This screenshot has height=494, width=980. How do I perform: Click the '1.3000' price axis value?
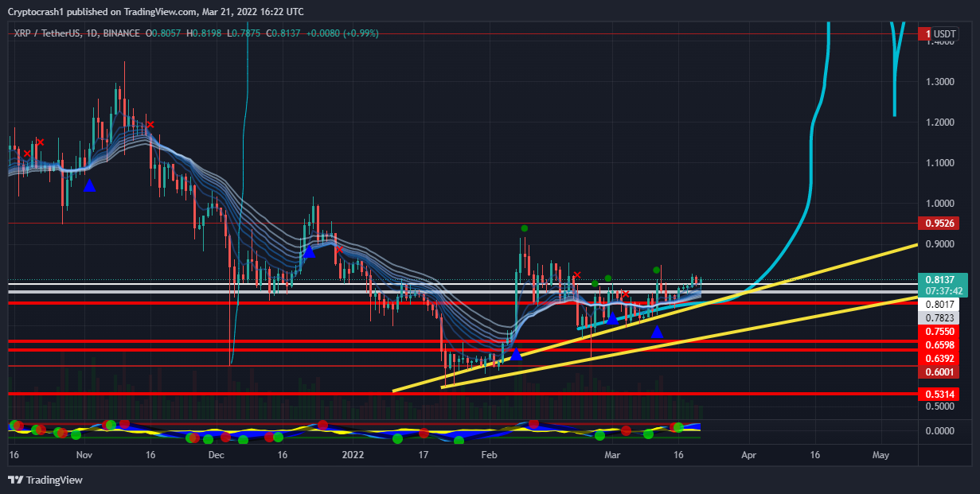click(939, 82)
